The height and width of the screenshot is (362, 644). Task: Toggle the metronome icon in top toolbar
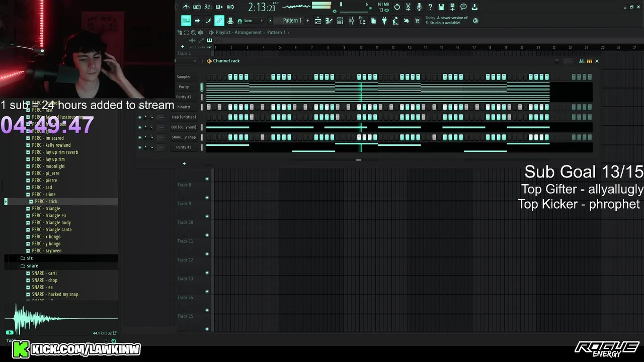coord(186,7)
